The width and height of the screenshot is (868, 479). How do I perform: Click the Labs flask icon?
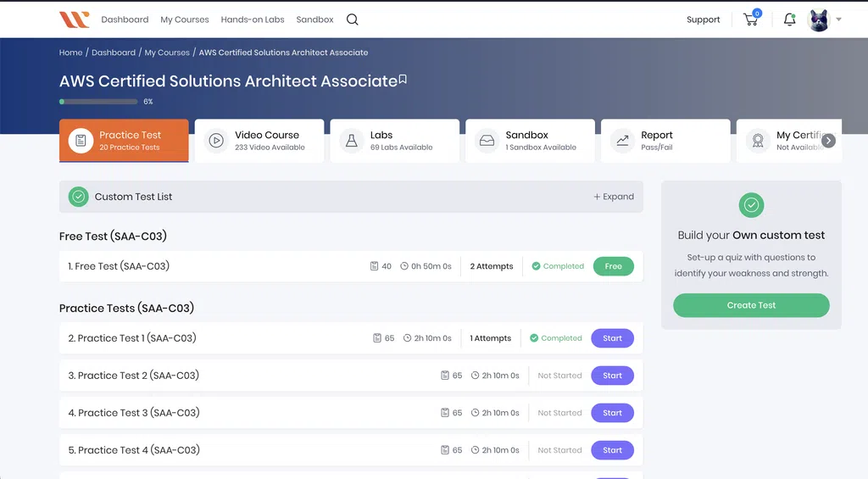pyautogui.click(x=352, y=141)
